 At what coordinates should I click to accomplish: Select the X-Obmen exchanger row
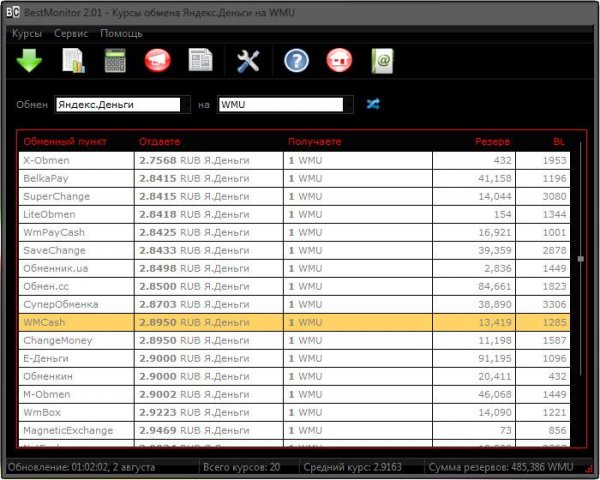(294, 160)
